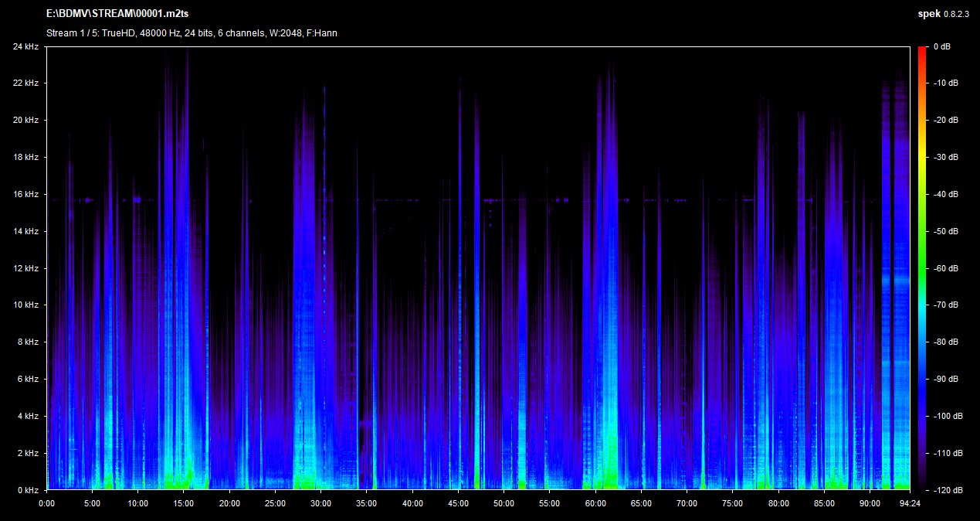Click the 45:00 time axis marker
Screen dimensions: 980x521
(459, 503)
